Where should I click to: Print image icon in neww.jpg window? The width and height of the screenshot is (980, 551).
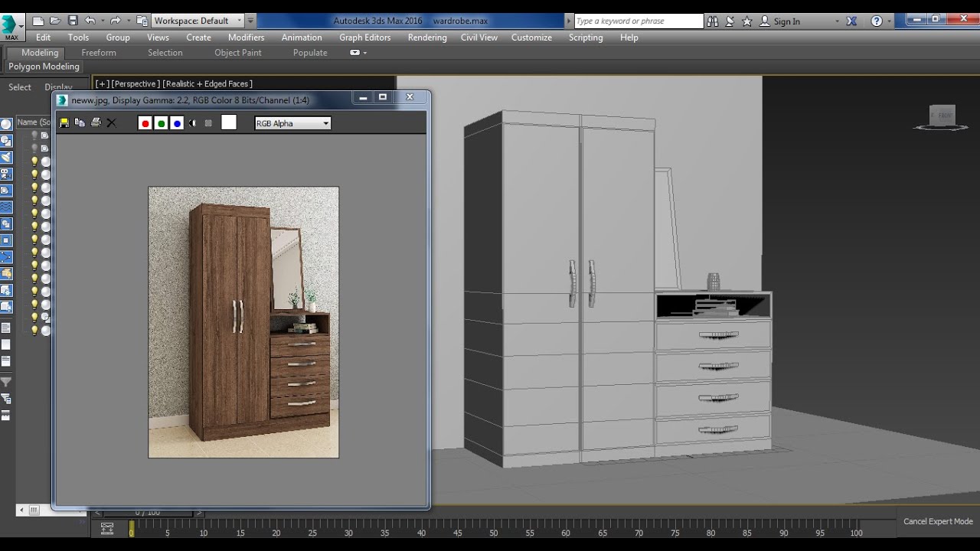click(x=96, y=122)
